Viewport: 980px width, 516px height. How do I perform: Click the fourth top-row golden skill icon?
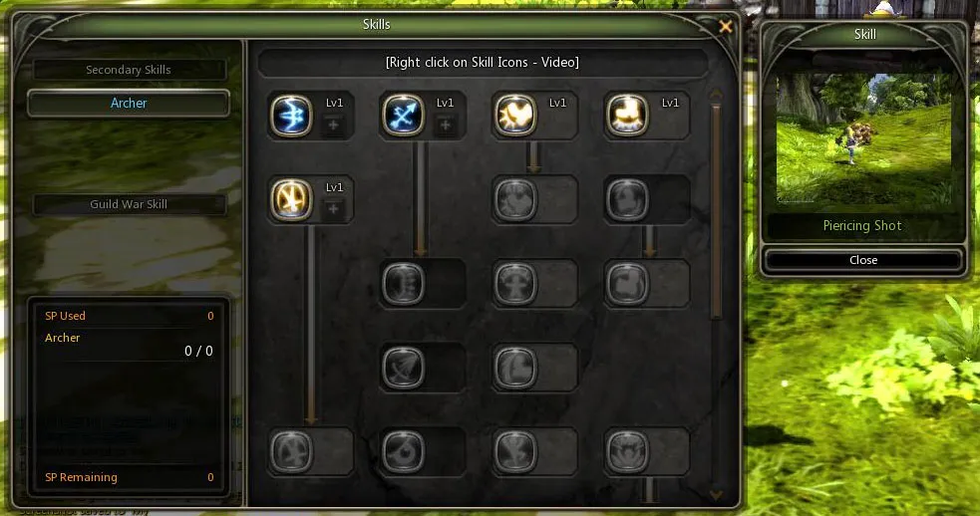(x=627, y=116)
